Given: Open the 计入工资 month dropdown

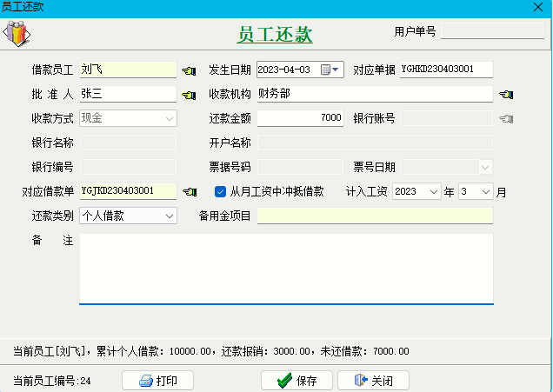Looking at the screenshot, I should pyautogui.click(x=485, y=191).
